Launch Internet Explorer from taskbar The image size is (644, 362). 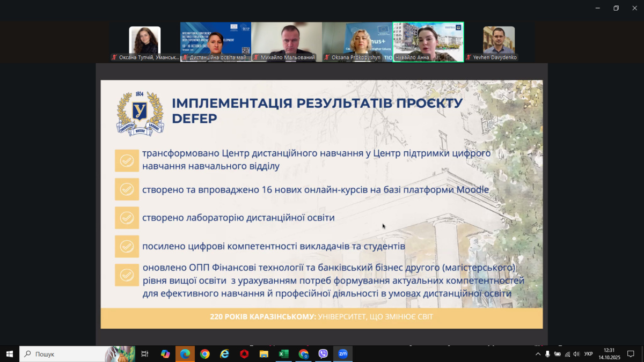click(x=224, y=354)
